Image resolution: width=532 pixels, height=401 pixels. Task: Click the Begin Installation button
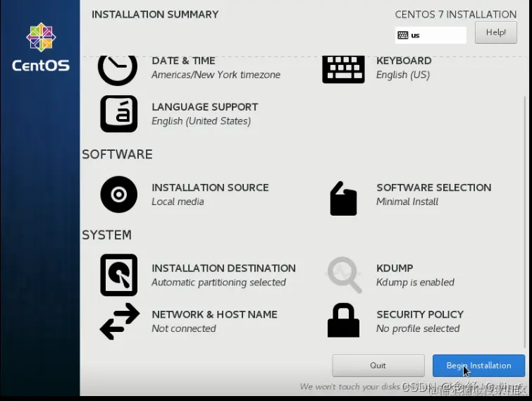478,366
